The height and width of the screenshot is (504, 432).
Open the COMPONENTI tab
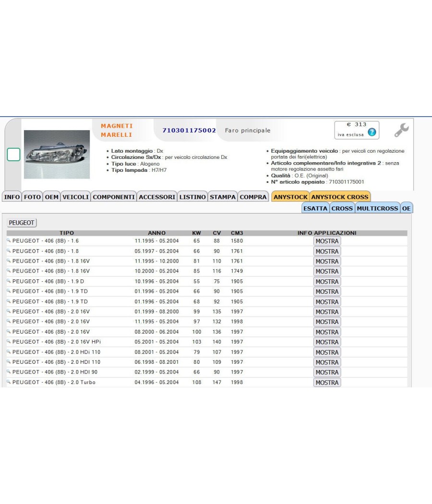(x=114, y=197)
